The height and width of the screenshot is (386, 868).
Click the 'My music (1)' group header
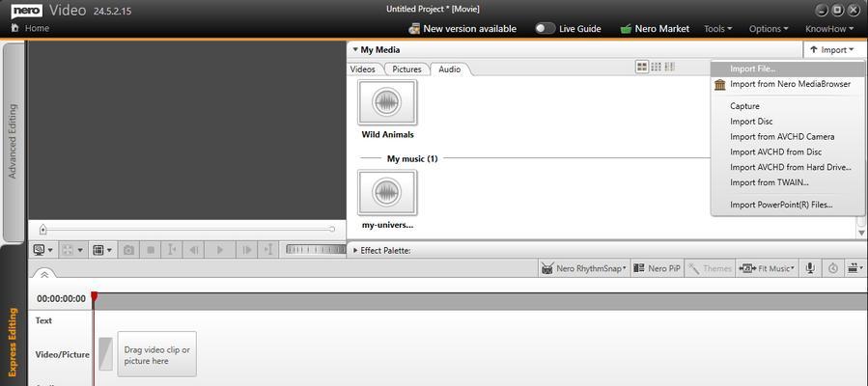(412, 158)
